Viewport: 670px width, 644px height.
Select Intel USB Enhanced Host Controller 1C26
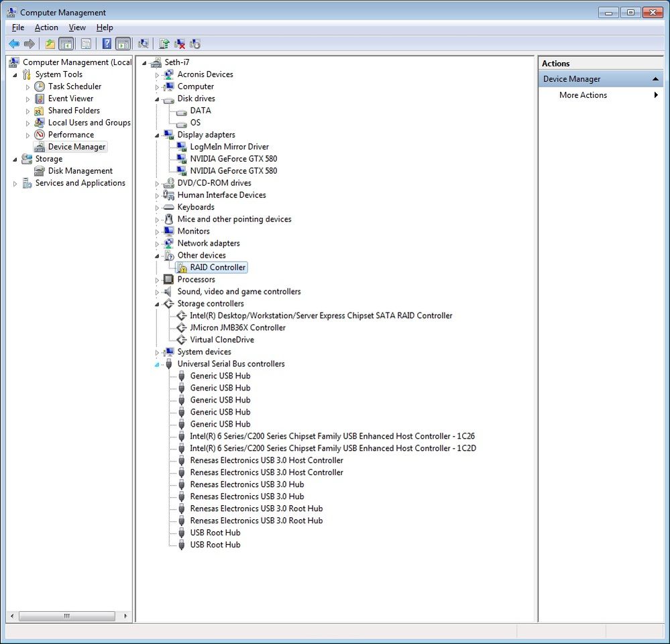click(333, 436)
